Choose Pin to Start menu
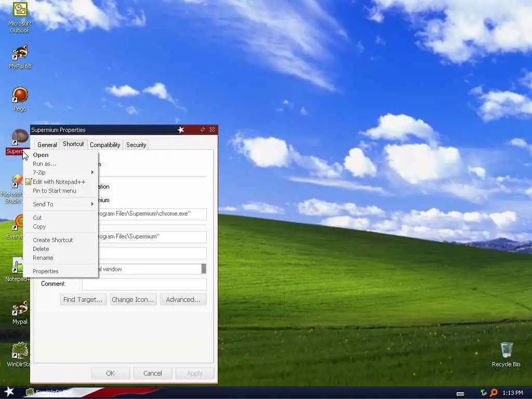Image resolution: width=532 pixels, height=399 pixels. coord(60,191)
